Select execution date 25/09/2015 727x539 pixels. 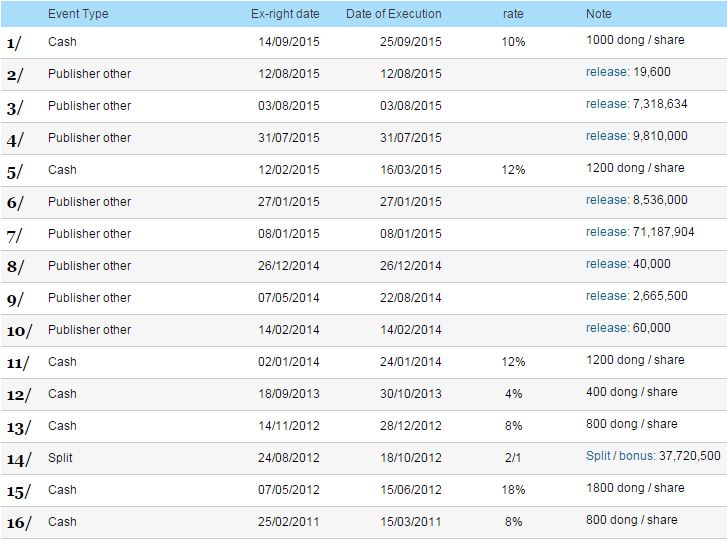point(411,42)
